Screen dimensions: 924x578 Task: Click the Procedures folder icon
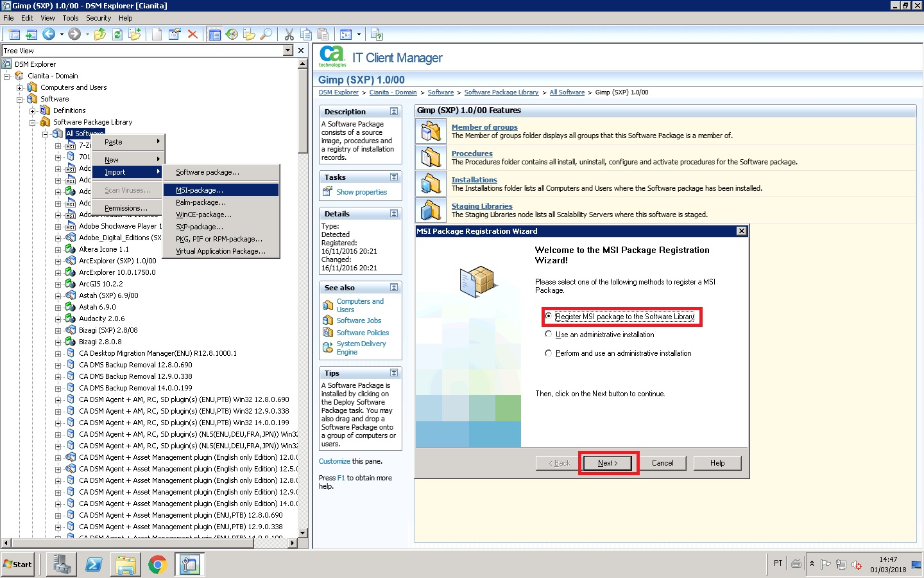431,157
